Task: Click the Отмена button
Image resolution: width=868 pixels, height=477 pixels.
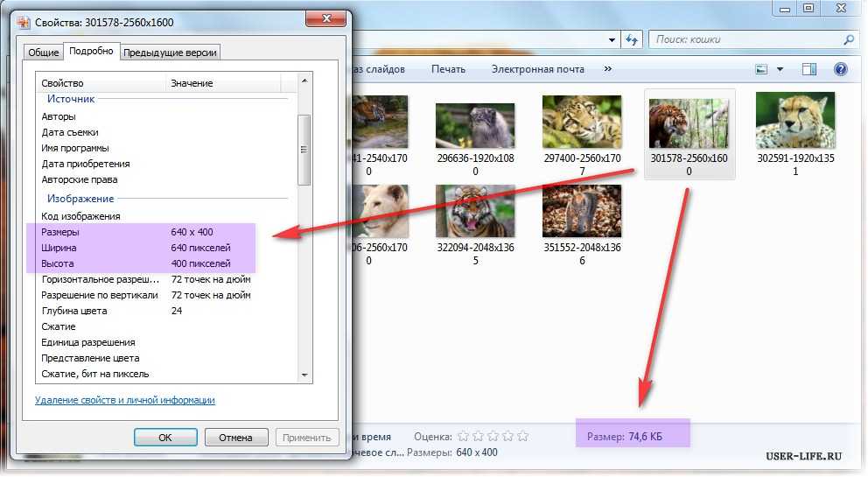Action: tap(236, 437)
